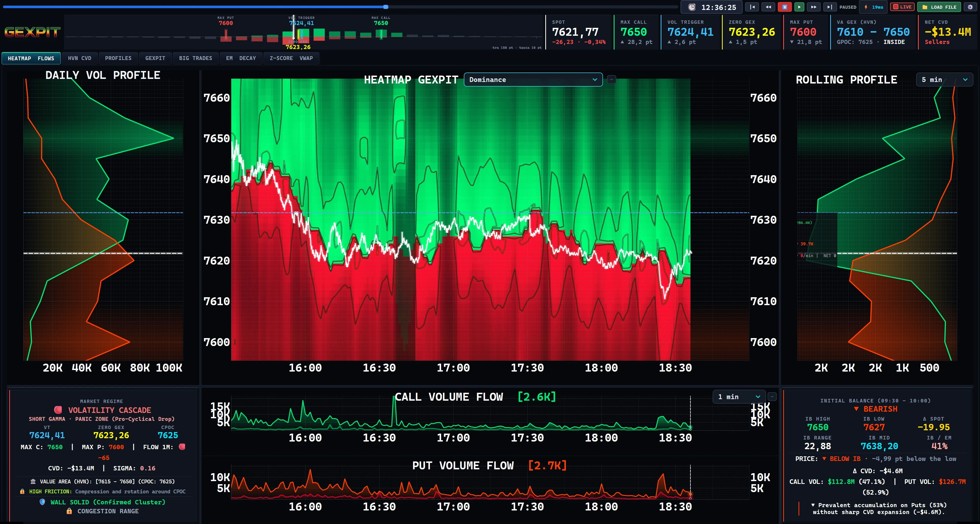Skip to the end of the replay
This screenshot has height=524, width=980.
pos(830,7)
